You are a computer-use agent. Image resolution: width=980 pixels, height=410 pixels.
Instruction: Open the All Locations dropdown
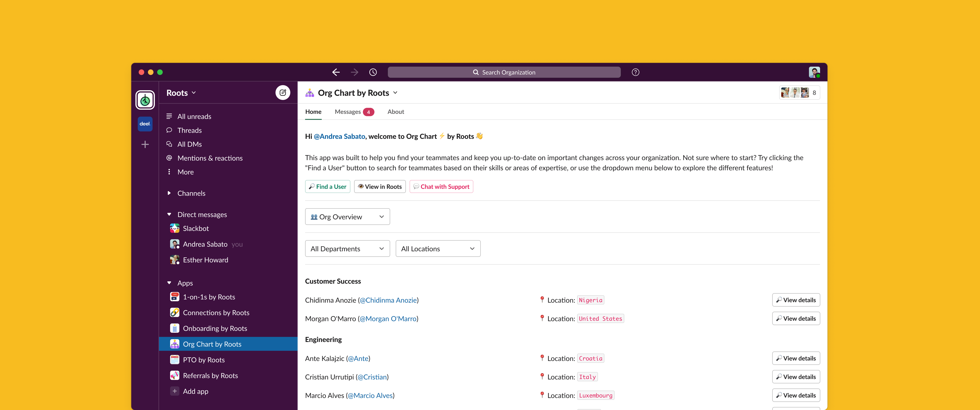(x=438, y=248)
